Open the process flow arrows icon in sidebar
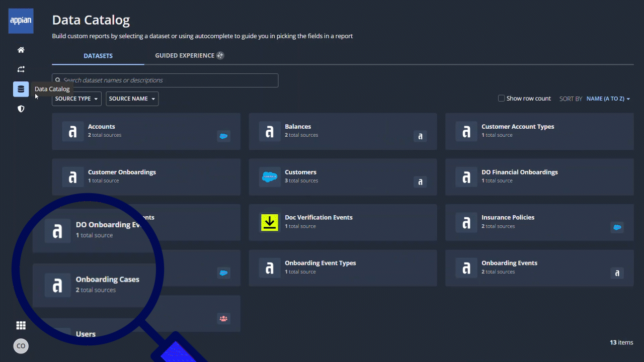Viewport: 644px width, 362px height. [21, 69]
